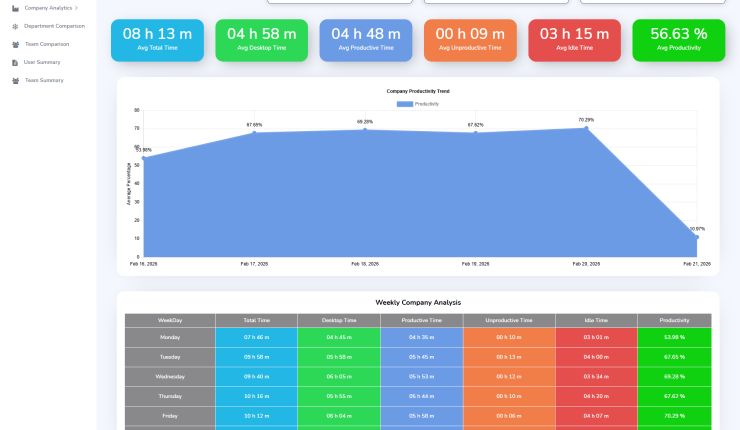740x430 pixels.
Task: Click the Feb 17 data point at 67.65%
Action: (x=254, y=133)
